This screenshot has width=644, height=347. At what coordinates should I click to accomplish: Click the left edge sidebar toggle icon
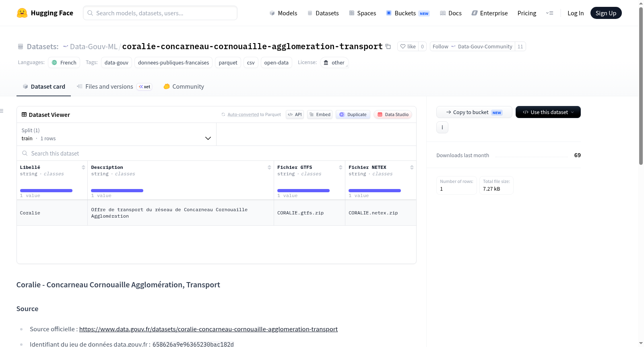(x=2, y=110)
